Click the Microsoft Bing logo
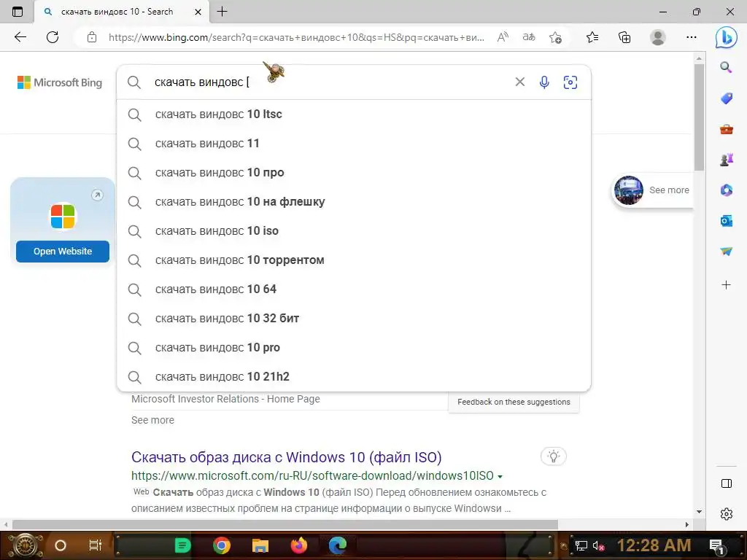The image size is (747, 560). click(60, 82)
